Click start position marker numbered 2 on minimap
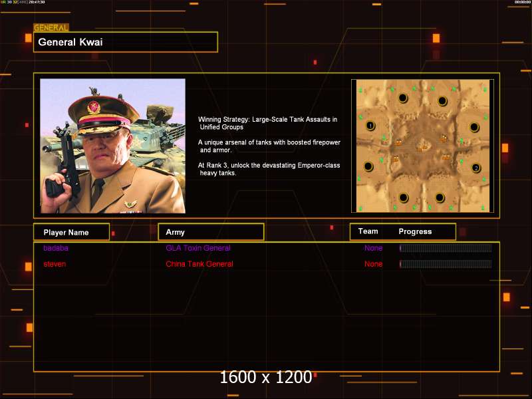This screenshot has height=399, width=532. coord(476,168)
